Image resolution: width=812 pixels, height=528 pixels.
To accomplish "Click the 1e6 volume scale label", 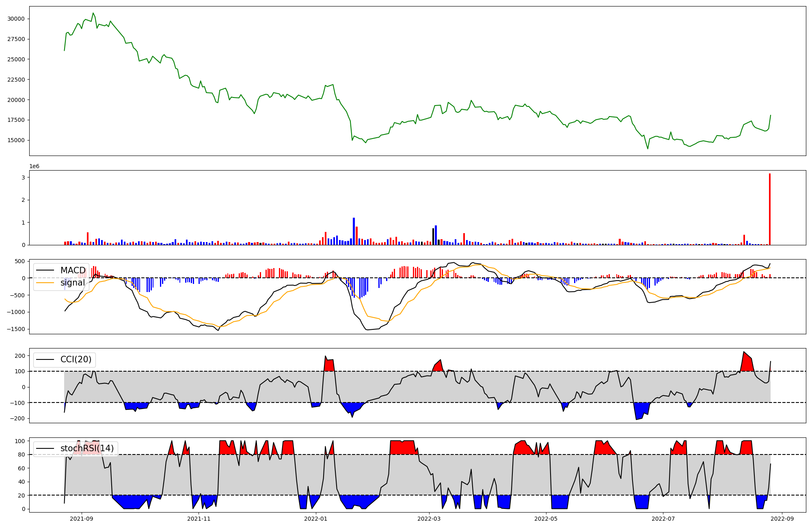I will (x=34, y=167).
